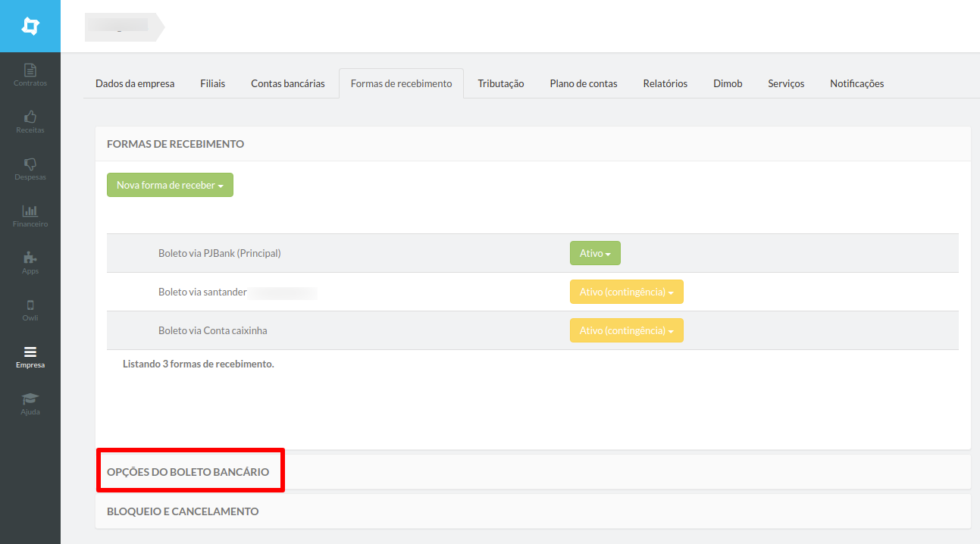980x544 pixels.
Task: Open Financeiro chart icon
Action: 30,211
